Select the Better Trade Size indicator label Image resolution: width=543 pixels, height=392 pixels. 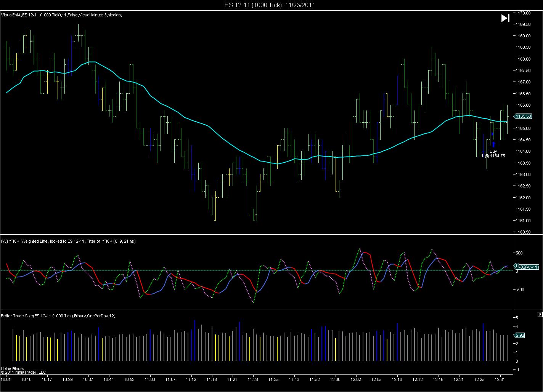pos(58,316)
